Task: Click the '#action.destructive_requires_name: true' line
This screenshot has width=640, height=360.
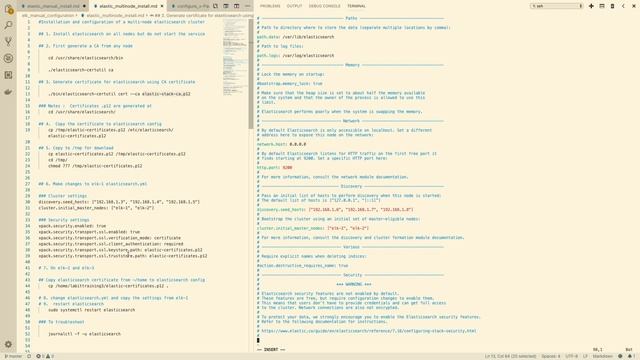Action: [x=302, y=266]
